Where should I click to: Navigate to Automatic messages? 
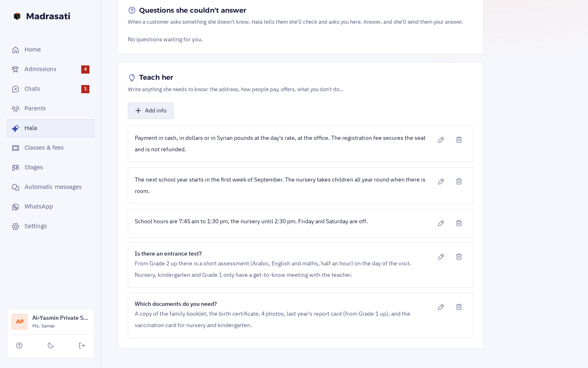click(50, 187)
